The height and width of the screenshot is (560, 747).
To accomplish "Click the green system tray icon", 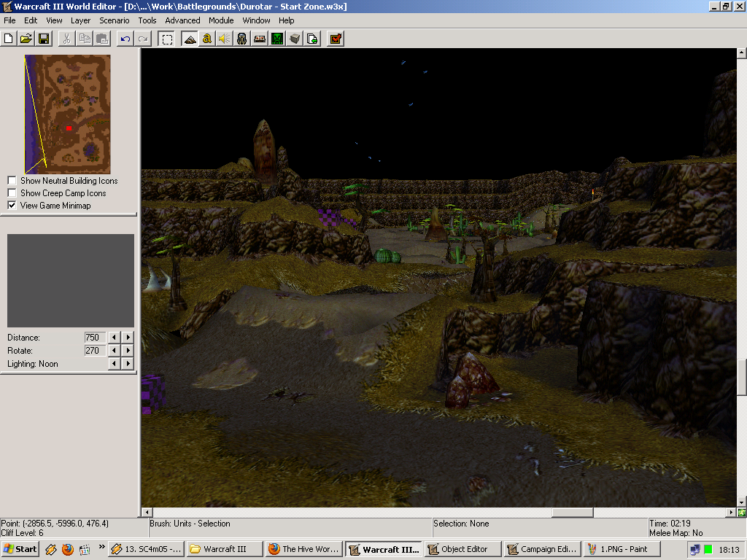I will point(708,550).
